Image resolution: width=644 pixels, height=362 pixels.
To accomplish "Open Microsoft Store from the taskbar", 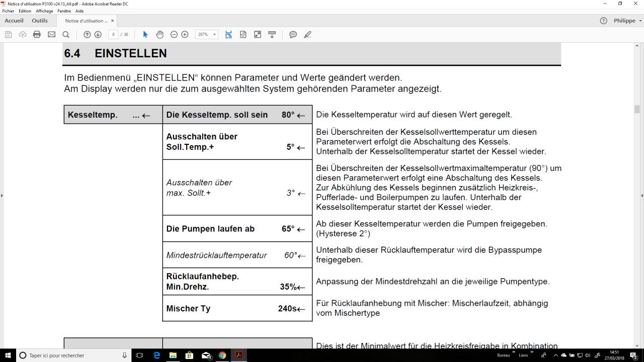I will [189, 355].
